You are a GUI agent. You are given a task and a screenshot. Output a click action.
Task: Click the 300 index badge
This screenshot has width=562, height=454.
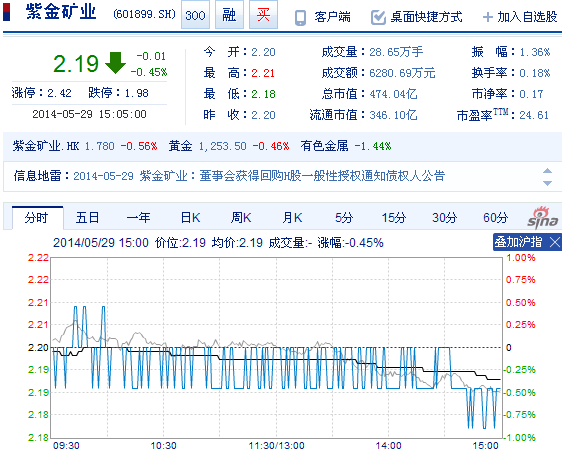coord(195,15)
